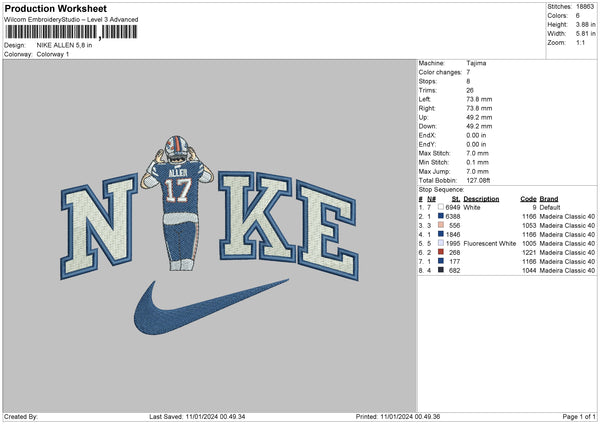Click the Colors value '6'
600x424 pixels.
tap(578, 16)
